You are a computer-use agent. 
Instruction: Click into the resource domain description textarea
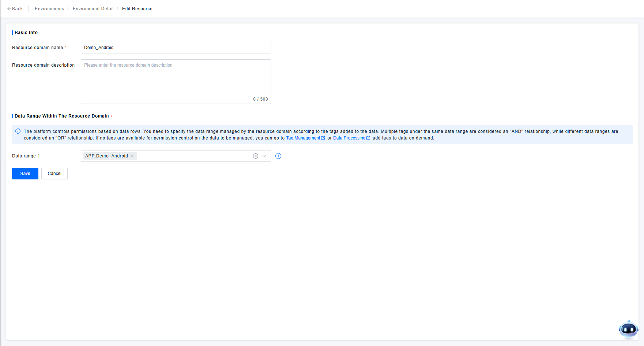176,81
